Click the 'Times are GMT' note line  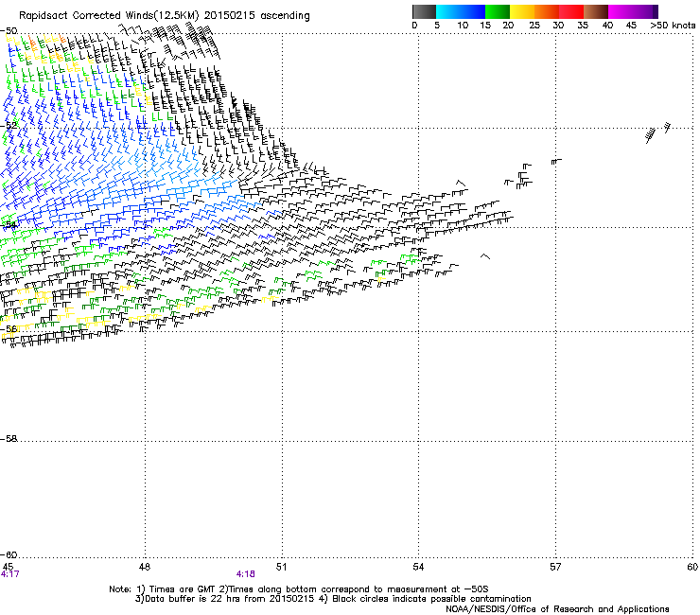(x=299, y=589)
